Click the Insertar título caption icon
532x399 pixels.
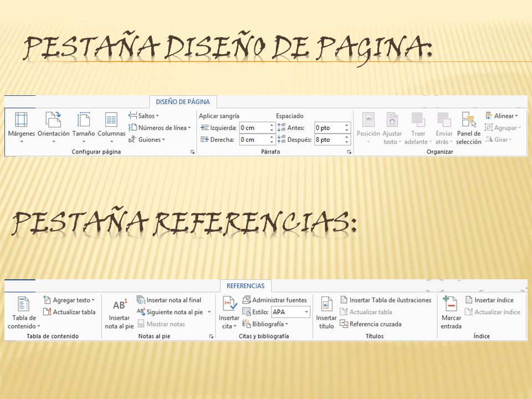(x=326, y=304)
